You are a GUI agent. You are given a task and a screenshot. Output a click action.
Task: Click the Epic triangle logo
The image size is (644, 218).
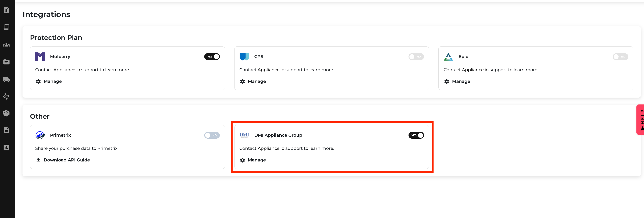coord(448,57)
